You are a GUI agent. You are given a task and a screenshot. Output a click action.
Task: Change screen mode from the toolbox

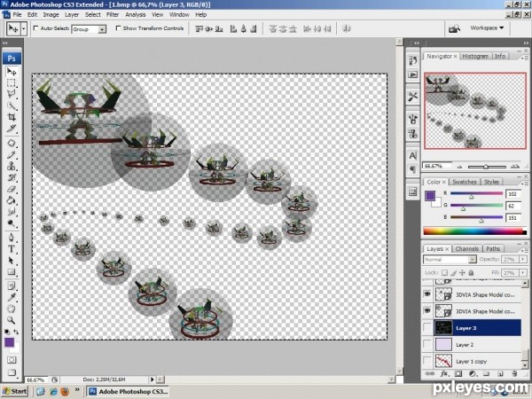pyautogui.click(x=12, y=372)
